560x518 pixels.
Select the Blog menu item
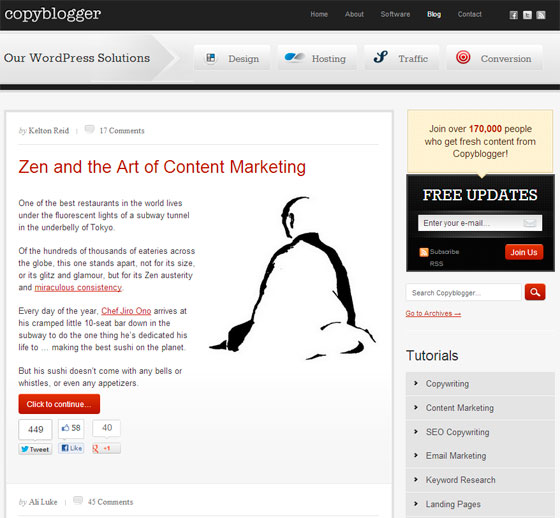[434, 14]
